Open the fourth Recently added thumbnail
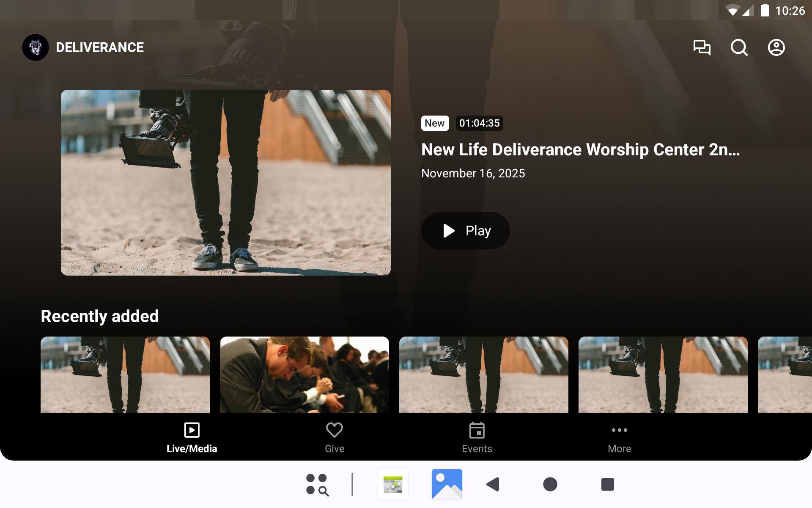812x508 pixels. (663, 375)
